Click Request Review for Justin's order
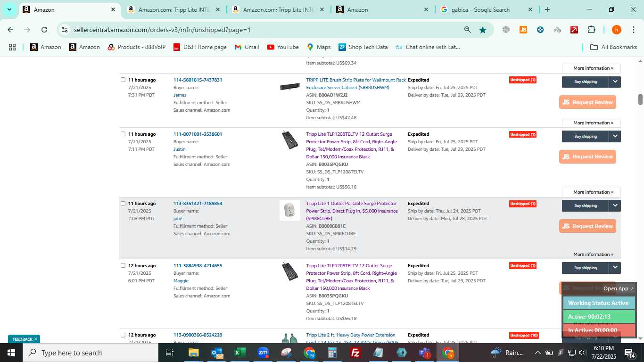 (x=587, y=156)
